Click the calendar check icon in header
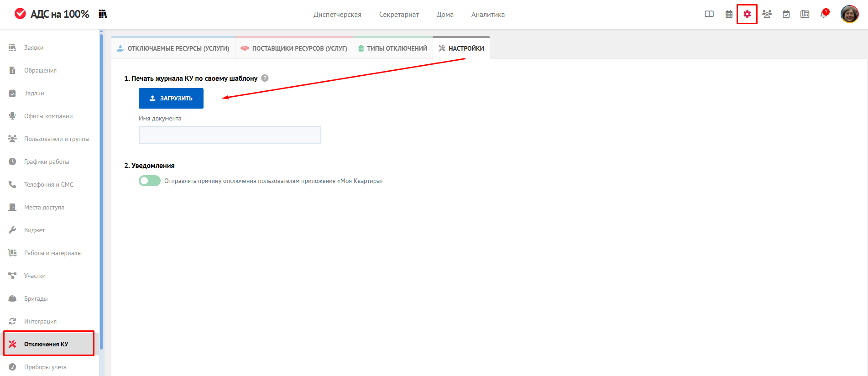Image resolution: width=868 pixels, height=376 pixels. point(786,14)
